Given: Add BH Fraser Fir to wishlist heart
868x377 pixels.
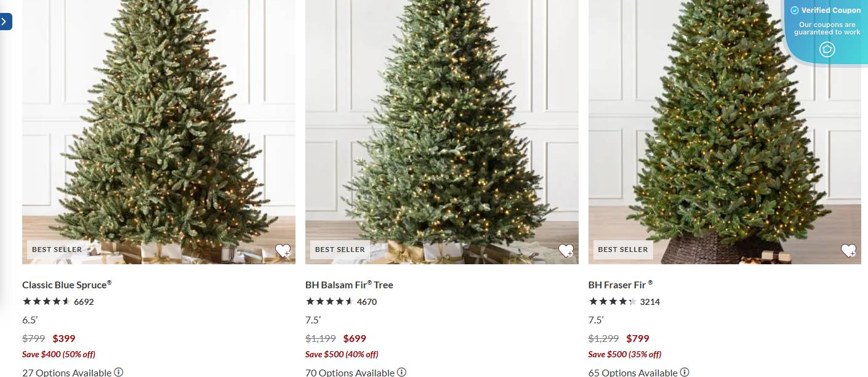Looking at the screenshot, I should (x=848, y=250).
